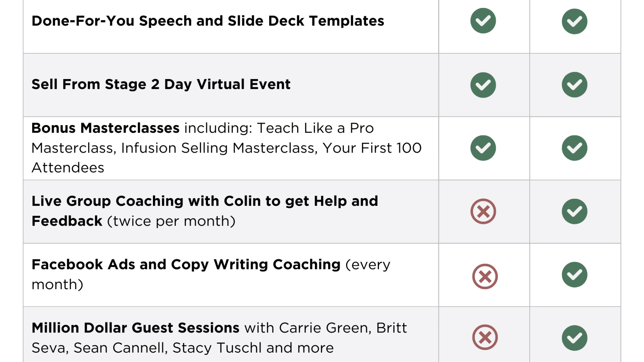This screenshot has height=362, width=644.
Task: Click the '(twice per month)' note text
Action: point(171,221)
